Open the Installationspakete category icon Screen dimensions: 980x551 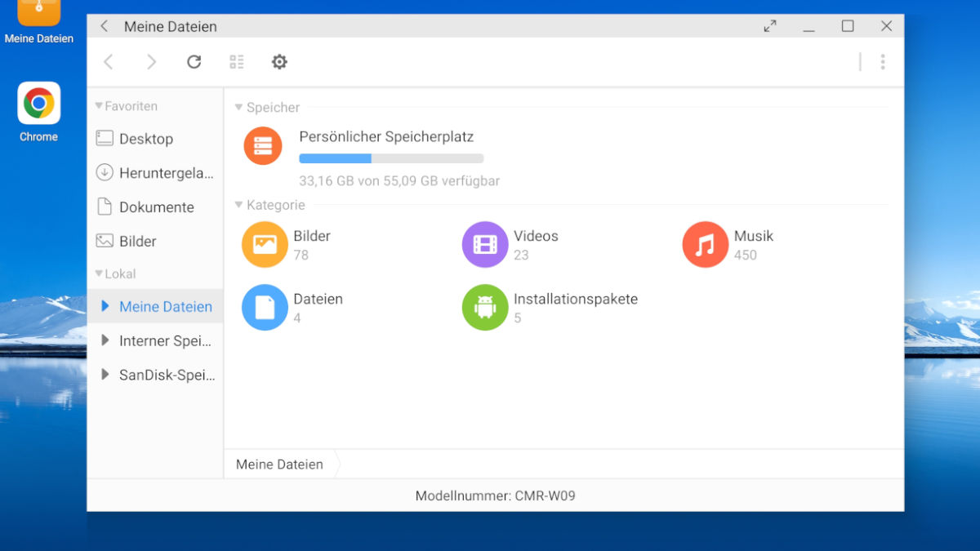(484, 308)
